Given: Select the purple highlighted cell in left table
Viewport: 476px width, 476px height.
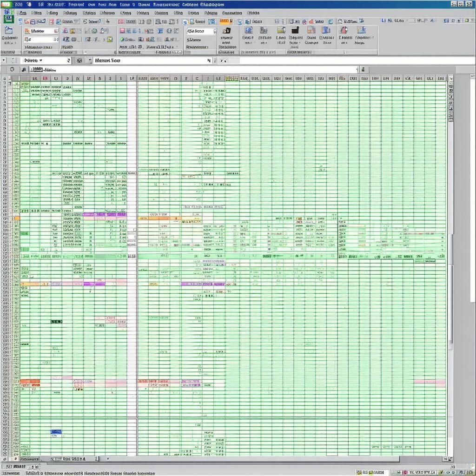Looking at the screenshot, I should coord(105,215).
